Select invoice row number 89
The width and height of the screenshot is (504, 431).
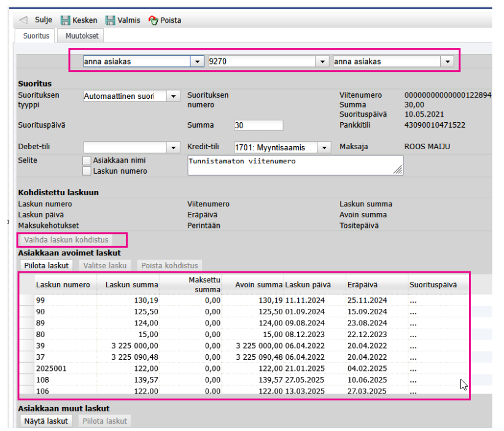coord(244,323)
